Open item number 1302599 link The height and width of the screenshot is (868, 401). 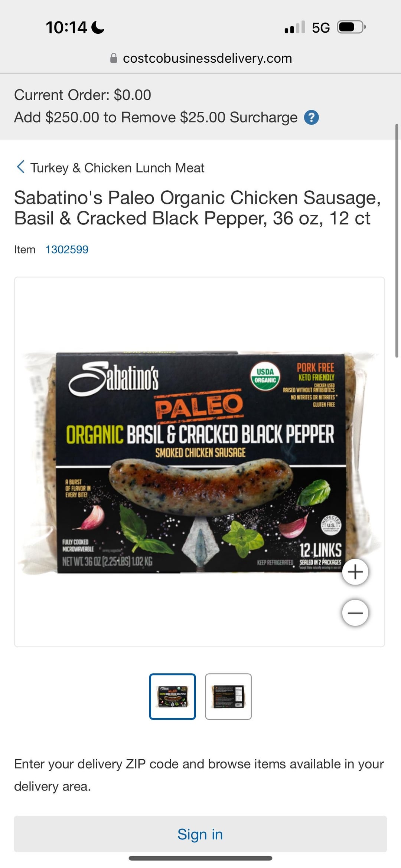coord(67,249)
